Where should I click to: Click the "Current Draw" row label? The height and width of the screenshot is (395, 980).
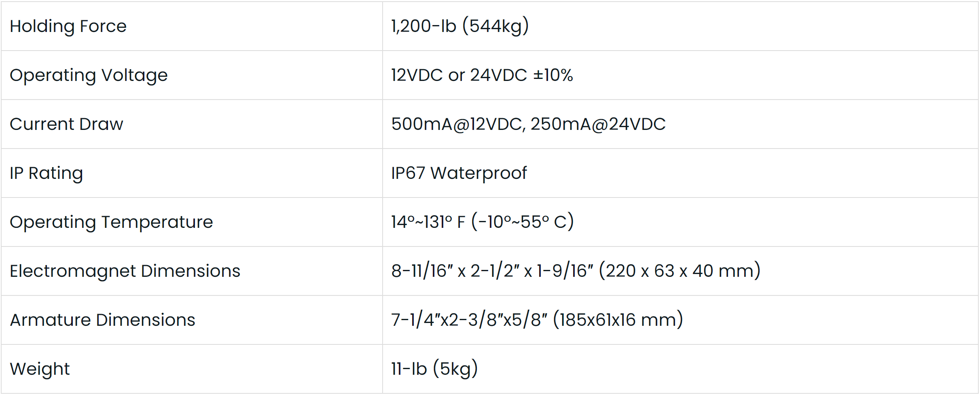(x=66, y=124)
